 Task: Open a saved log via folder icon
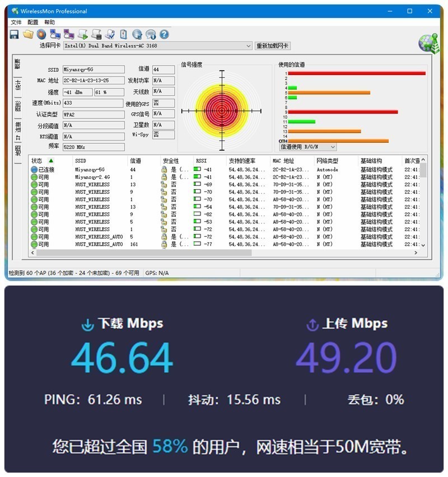click(x=27, y=34)
